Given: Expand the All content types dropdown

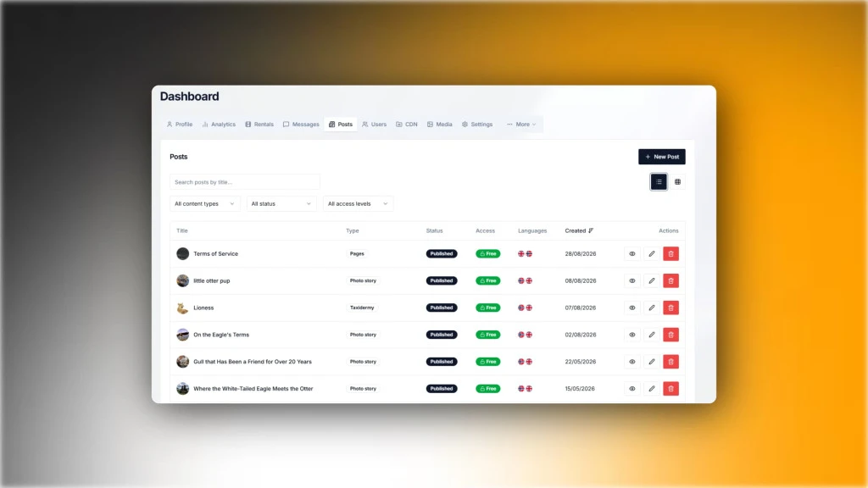Looking at the screenshot, I should click(205, 203).
